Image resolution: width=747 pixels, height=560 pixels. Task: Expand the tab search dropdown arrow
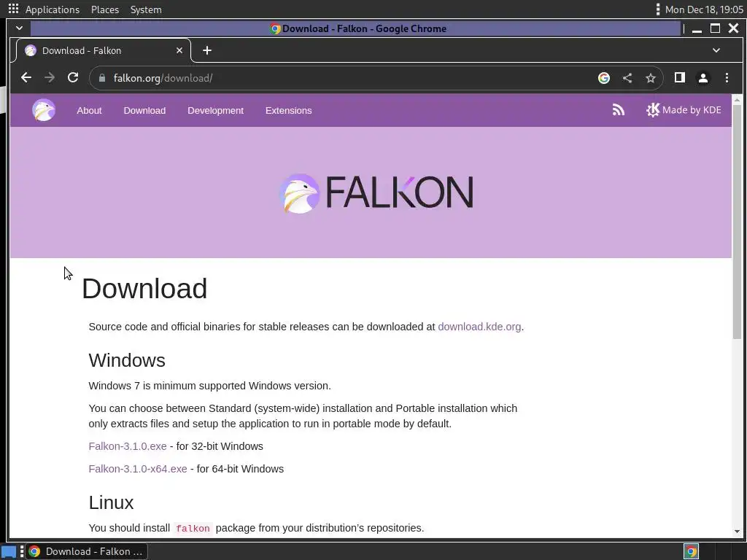pos(716,50)
